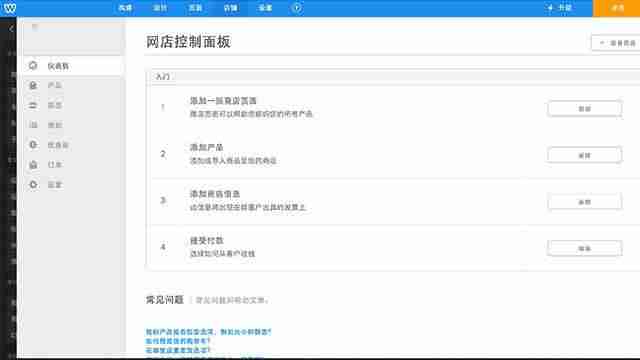Click the Weebly logo in the top bar

pyautogui.click(x=10, y=8)
